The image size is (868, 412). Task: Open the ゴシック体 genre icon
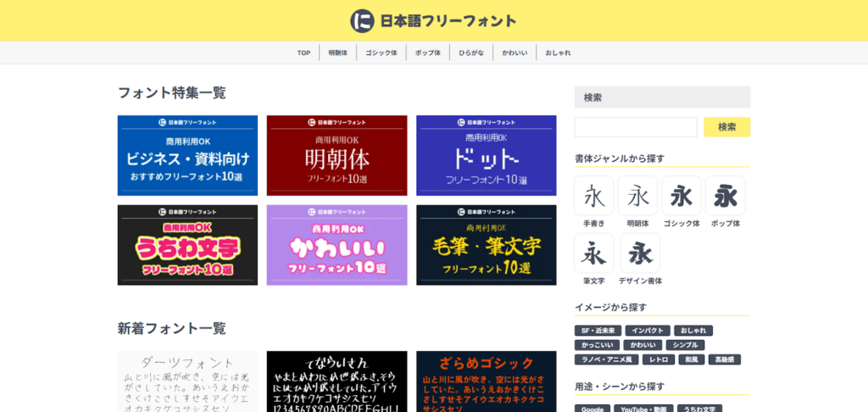[x=682, y=197]
